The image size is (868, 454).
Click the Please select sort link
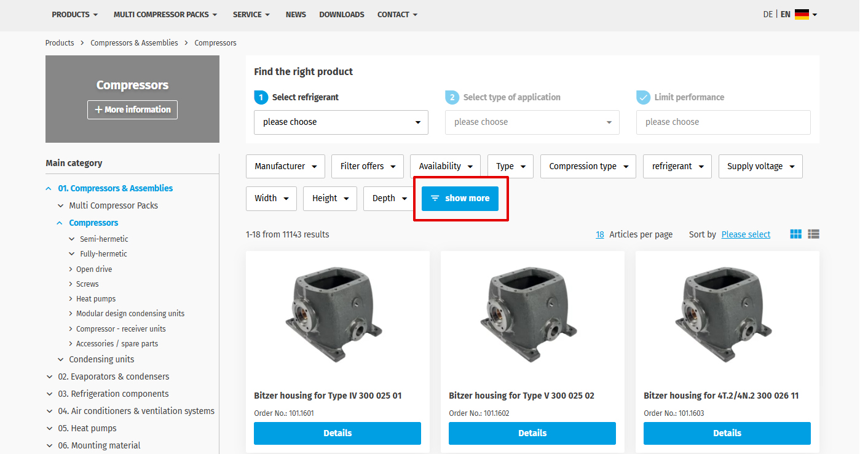[746, 234]
